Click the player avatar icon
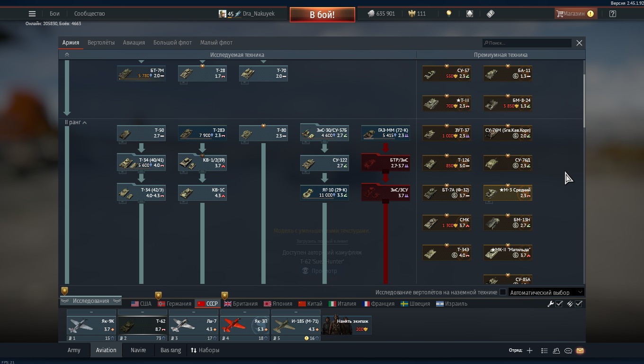The image size is (644, 364). coord(222,14)
